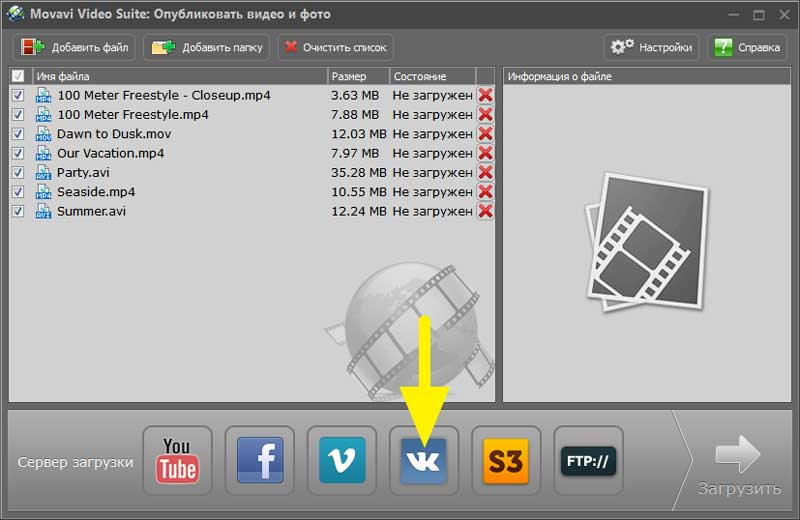This screenshot has height=520, width=800.
Task: Choose Facebook upload server
Action: pyautogui.click(x=260, y=460)
